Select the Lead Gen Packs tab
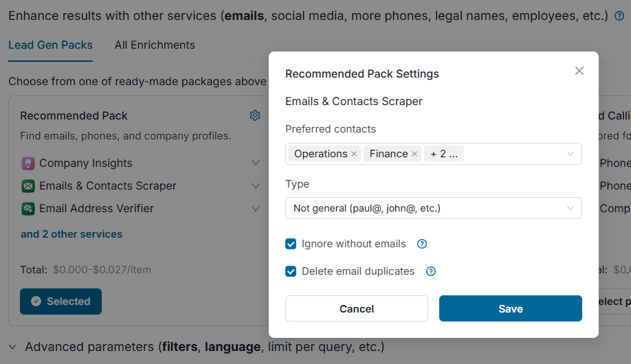The width and height of the screenshot is (631, 364). [x=50, y=45]
